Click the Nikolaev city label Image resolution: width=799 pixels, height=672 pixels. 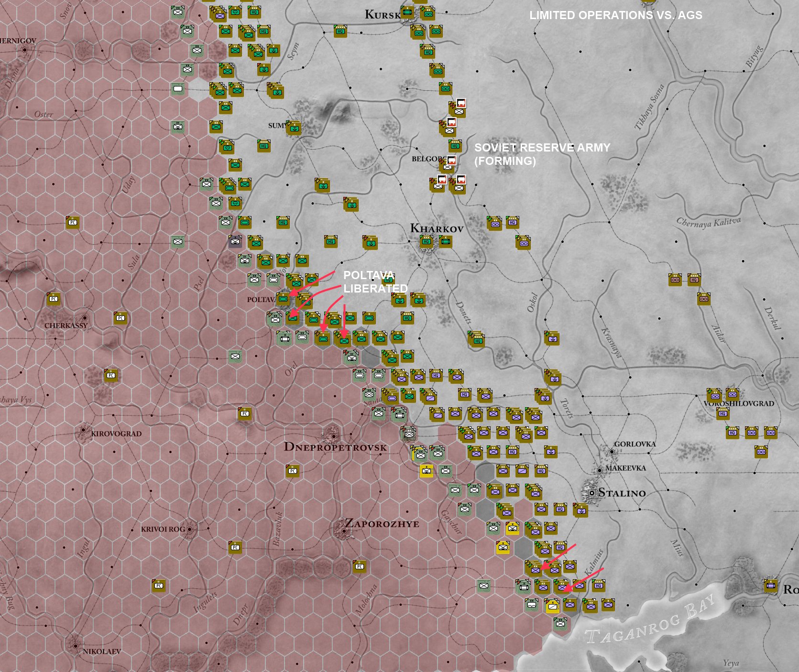tap(102, 651)
